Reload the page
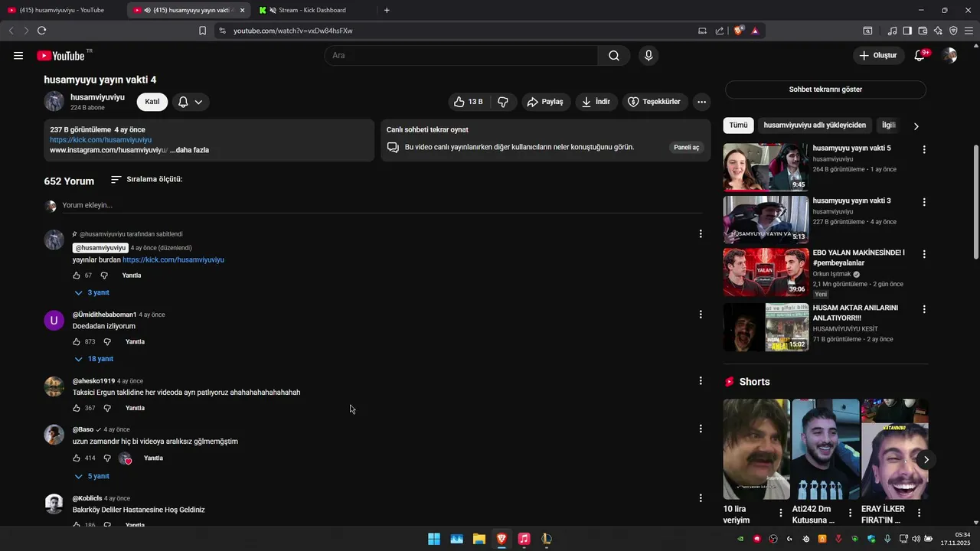Screen dimensions: 980x551 point(41,31)
